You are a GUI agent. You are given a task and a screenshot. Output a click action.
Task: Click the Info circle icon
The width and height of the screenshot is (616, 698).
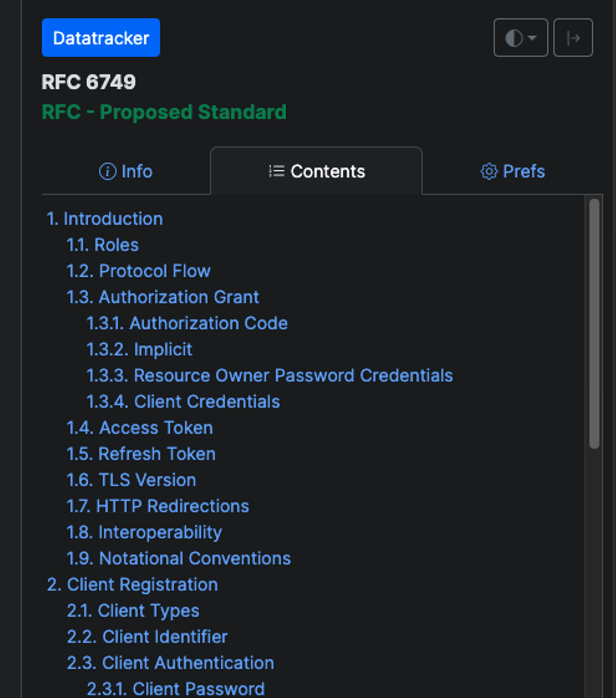107,172
